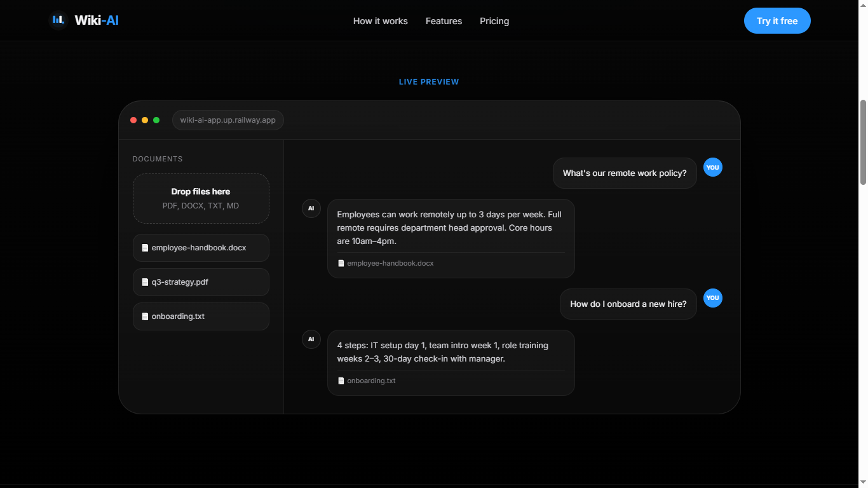Click the "What's our remote work policy?" message

pos(625,173)
